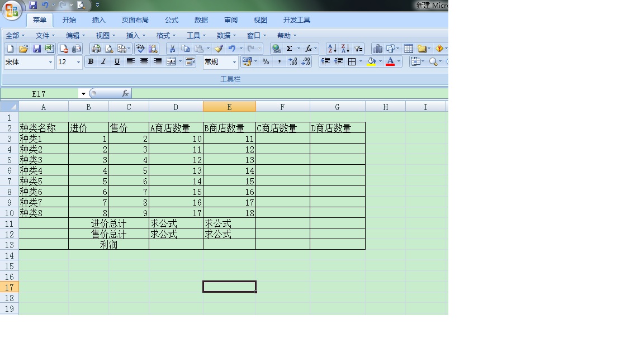This screenshot has width=644, height=362.
Task: Increase decimal places
Action: [x=293, y=61]
